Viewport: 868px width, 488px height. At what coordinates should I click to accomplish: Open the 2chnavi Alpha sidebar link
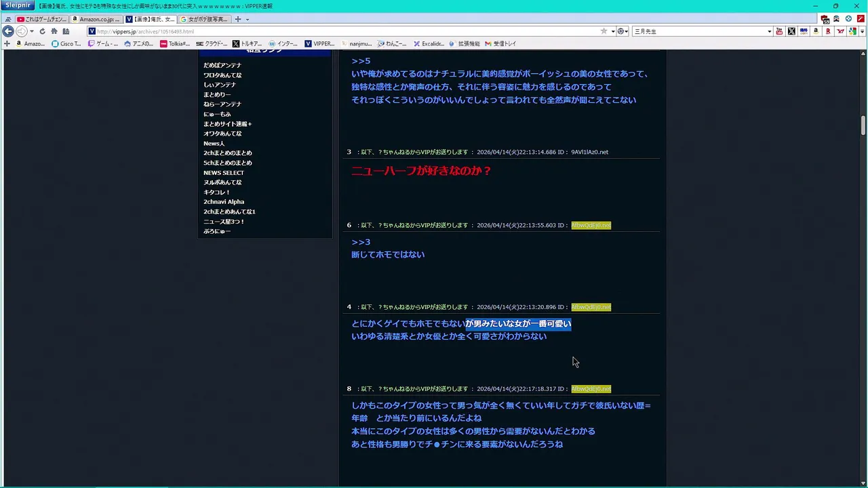click(224, 202)
